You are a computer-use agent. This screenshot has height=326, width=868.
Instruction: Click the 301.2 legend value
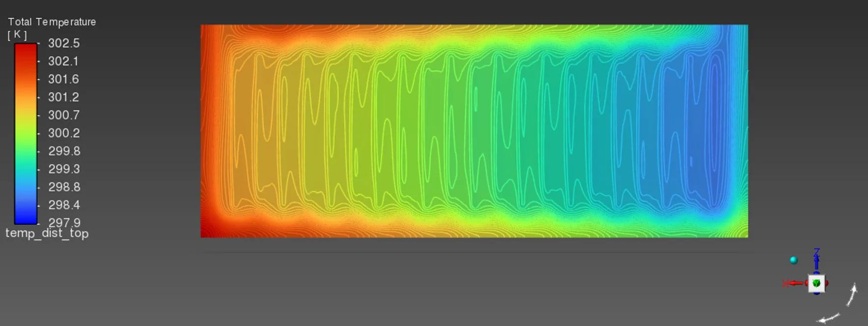(63, 97)
